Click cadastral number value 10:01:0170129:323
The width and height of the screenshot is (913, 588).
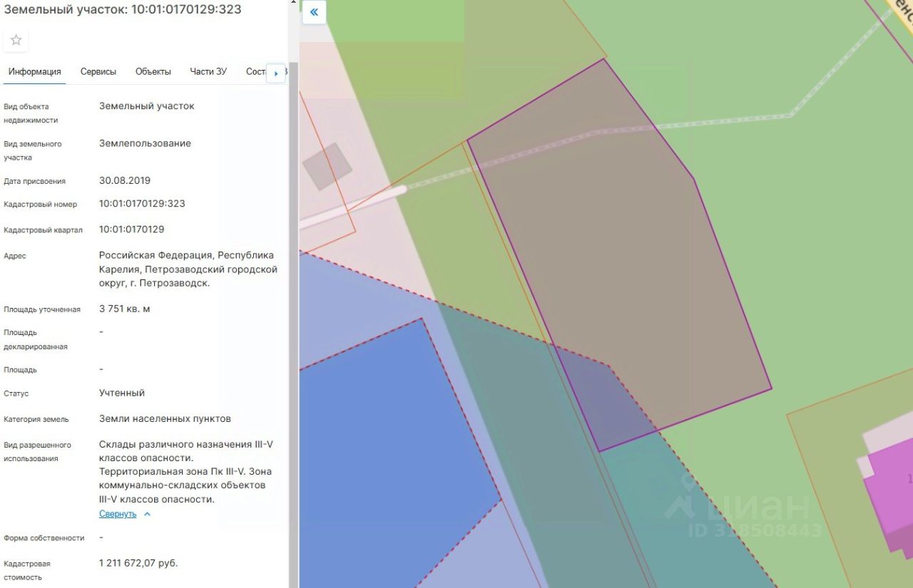point(142,204)
